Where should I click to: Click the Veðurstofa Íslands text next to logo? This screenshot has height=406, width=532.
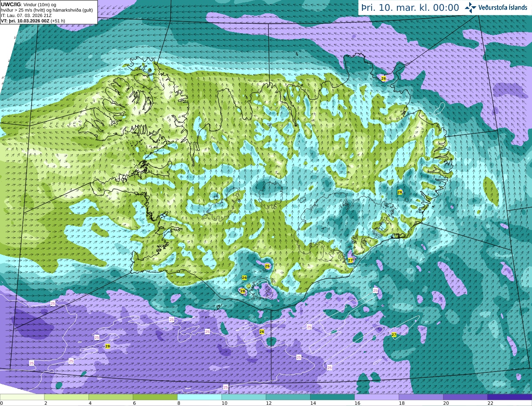coord(503,7)
